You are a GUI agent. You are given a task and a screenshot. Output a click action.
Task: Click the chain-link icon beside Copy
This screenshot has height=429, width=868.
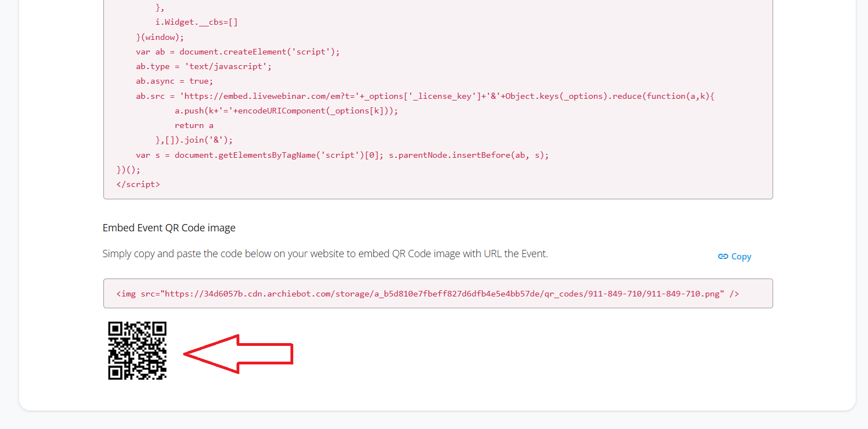point(723,257)
